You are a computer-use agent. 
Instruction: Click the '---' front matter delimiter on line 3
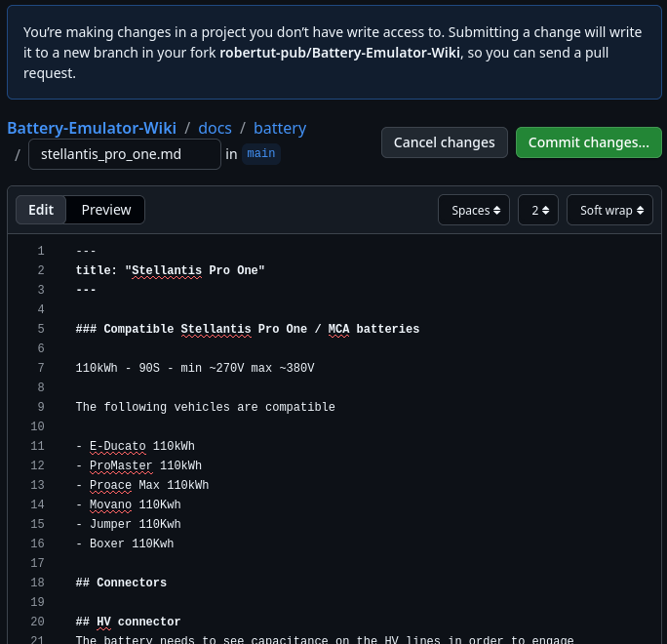[x=86, y=290]
